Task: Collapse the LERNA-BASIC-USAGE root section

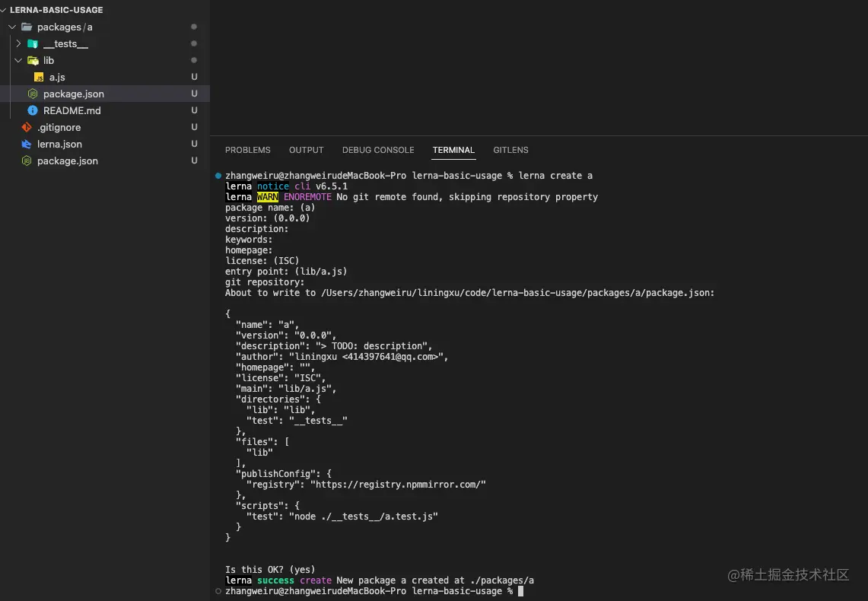Action: pos(3,10)
